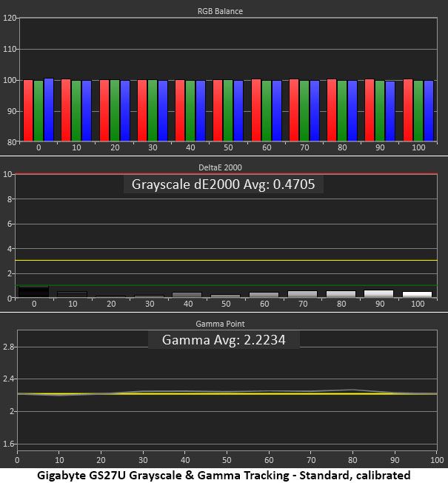Click the 6 label on DeltaE y-axis
The height and width of the screenshot is (483, 448).
(x=10, y=224)
